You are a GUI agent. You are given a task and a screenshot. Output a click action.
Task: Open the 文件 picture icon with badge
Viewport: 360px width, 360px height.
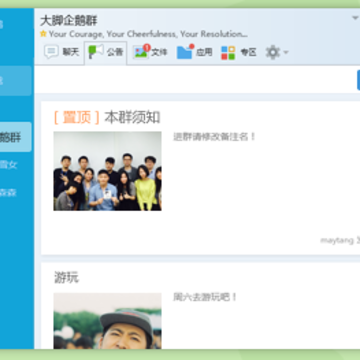coord(141,52)
